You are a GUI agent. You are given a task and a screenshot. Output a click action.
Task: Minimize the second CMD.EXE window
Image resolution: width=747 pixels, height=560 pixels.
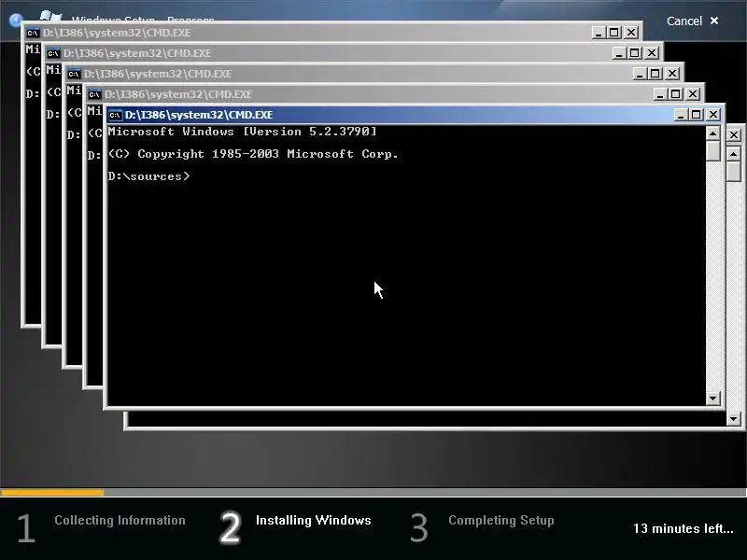pyautogui.click(x=660, y=94)
